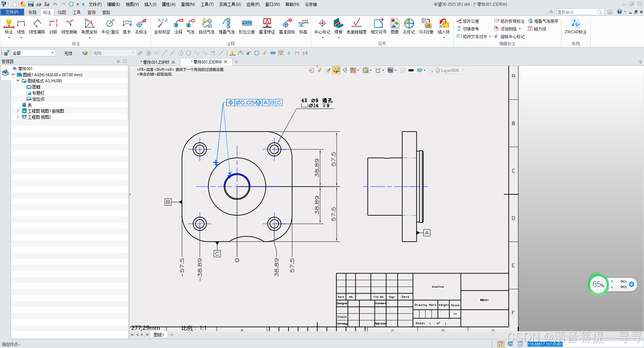Click the 云存储 menu

[x=311, y=4]
